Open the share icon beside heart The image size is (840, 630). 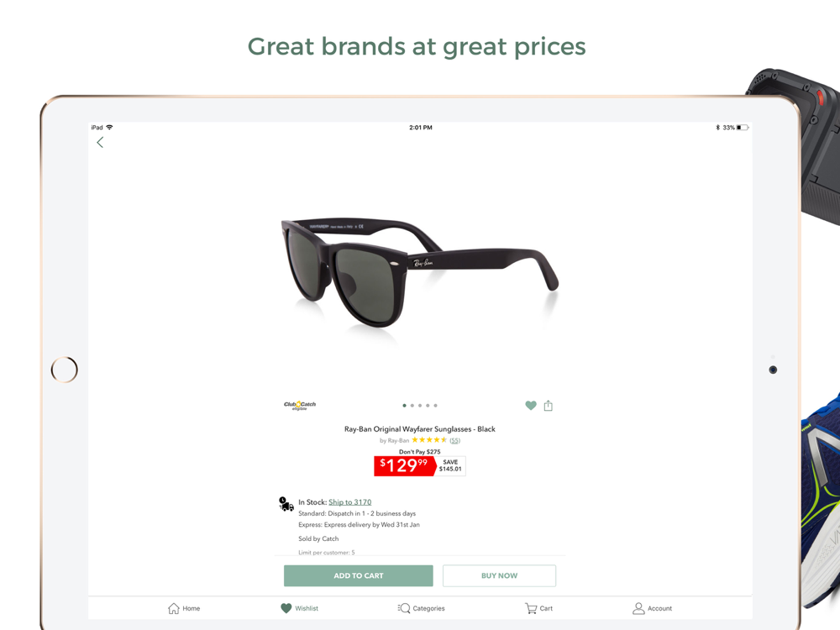click(x=548, y=406)
